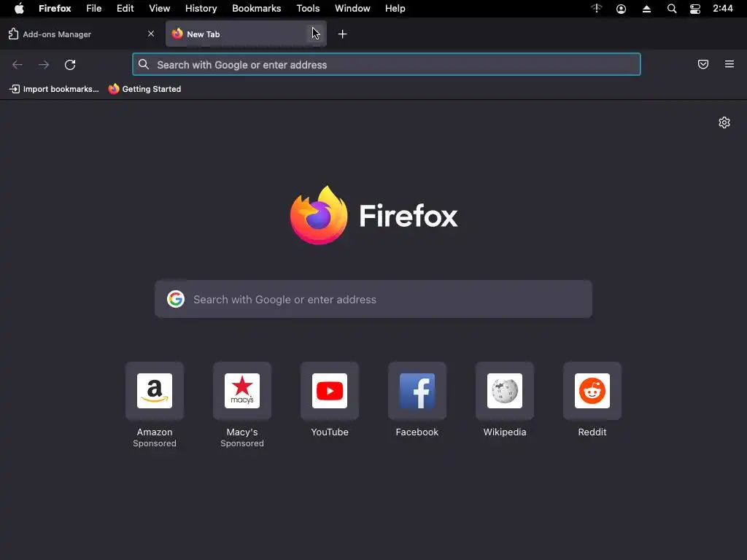Open the File menu
The image size is (747, 560).
click(94, 9)
